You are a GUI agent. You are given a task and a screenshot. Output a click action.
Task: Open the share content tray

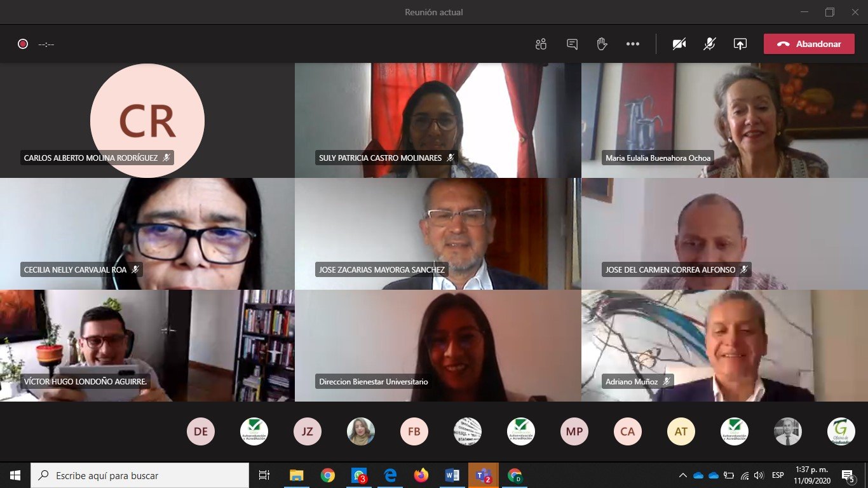pos(740,44)
